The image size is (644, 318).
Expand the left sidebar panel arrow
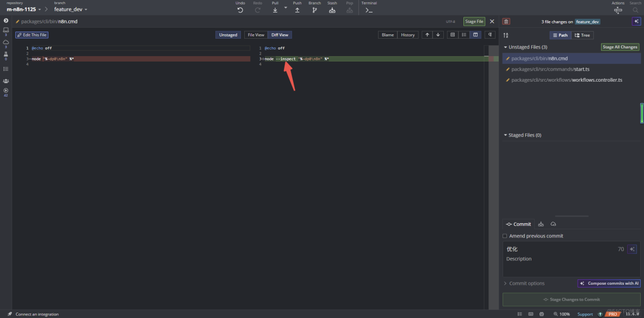(x=6, y=21)
